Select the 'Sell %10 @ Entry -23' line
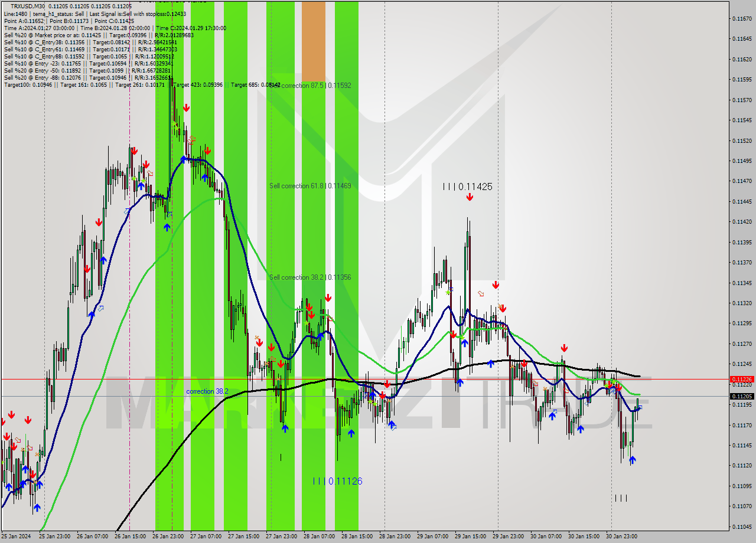 point(88,63)
